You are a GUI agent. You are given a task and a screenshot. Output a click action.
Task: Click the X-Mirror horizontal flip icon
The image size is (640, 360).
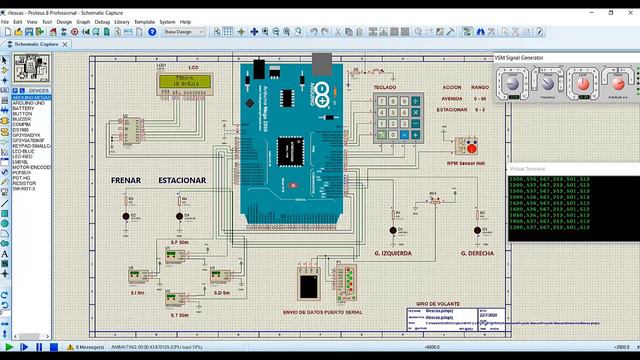pos(4,324)
